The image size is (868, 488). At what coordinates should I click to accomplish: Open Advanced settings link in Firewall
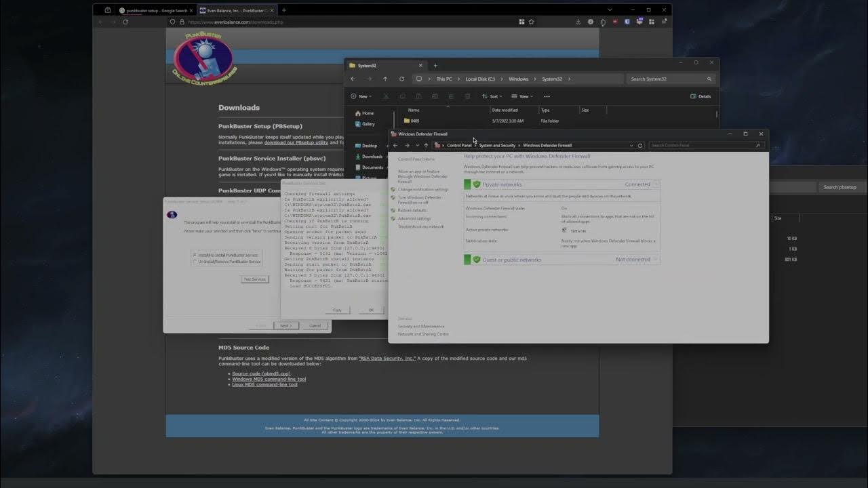point(414,218)
